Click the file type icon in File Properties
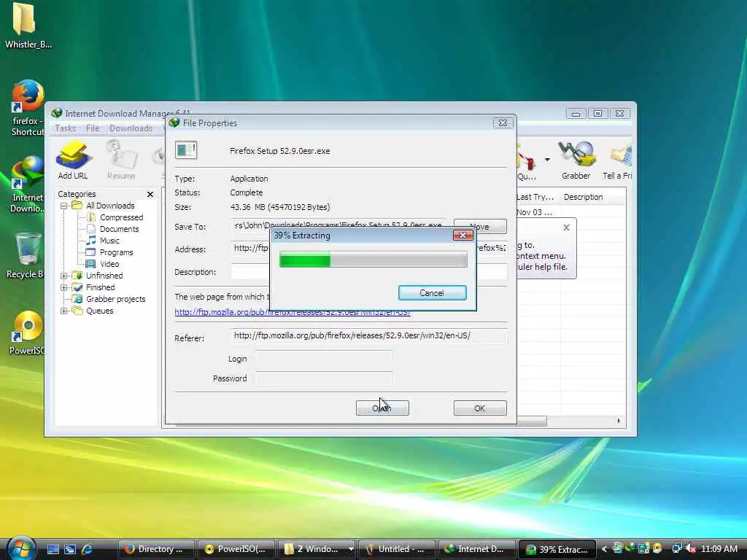The image size is (747, 560). pos(186,150)
